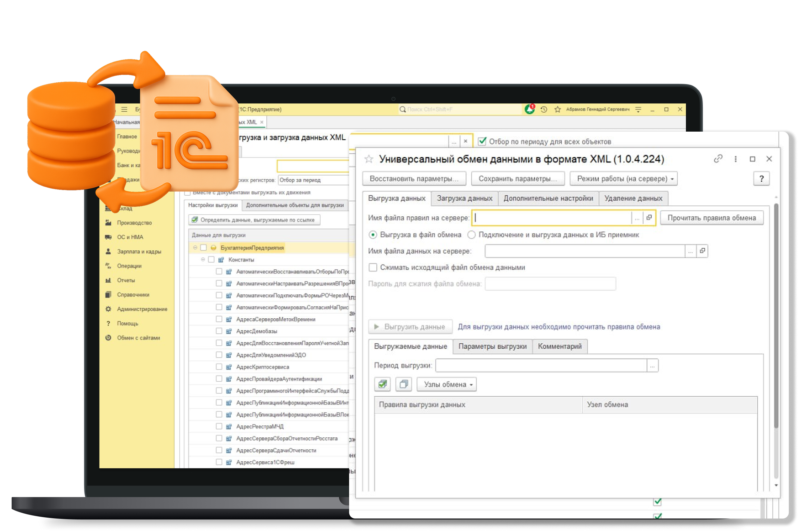
Task: Open the three-dot more menu of dialog
Action: click(x=736, y=159)
